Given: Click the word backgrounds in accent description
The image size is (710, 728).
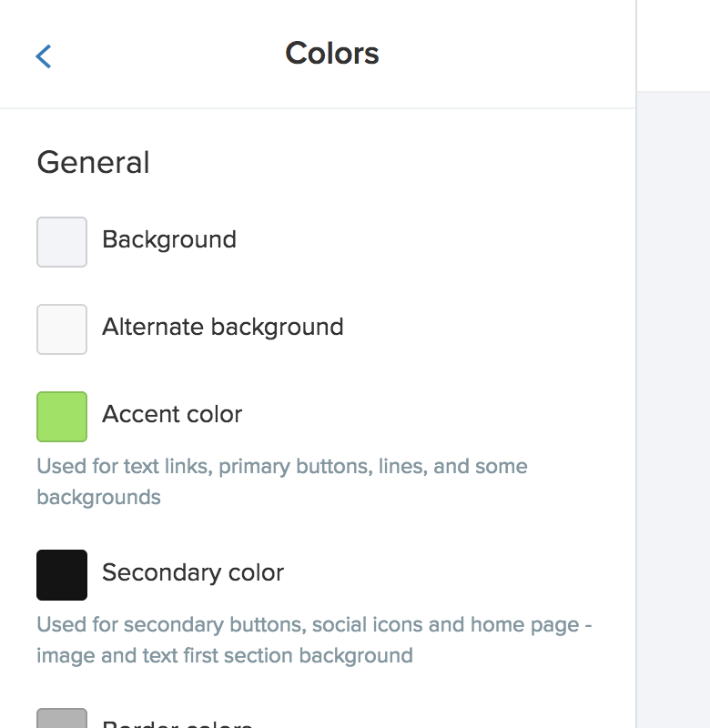Looking at the screenshot, I should [x=98, y=497].
